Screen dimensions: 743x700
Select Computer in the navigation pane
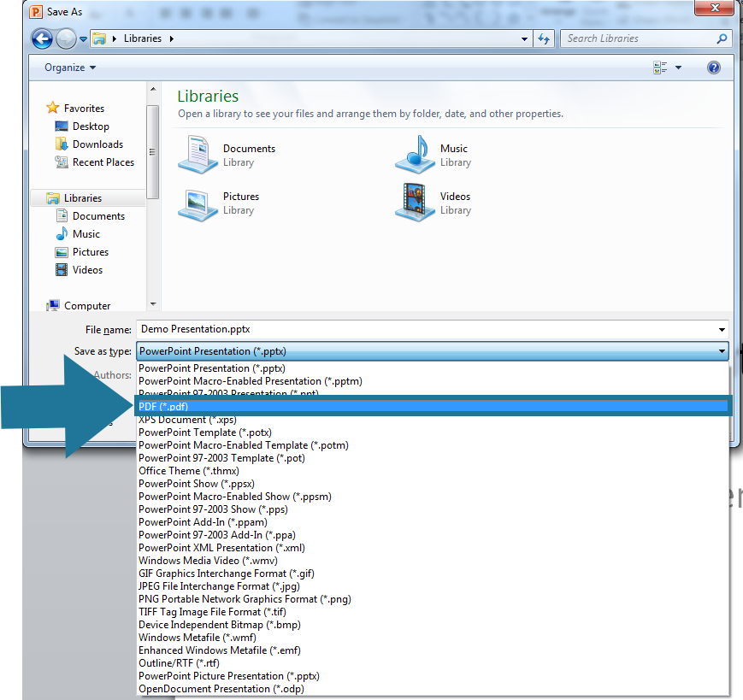pos(87,306)
